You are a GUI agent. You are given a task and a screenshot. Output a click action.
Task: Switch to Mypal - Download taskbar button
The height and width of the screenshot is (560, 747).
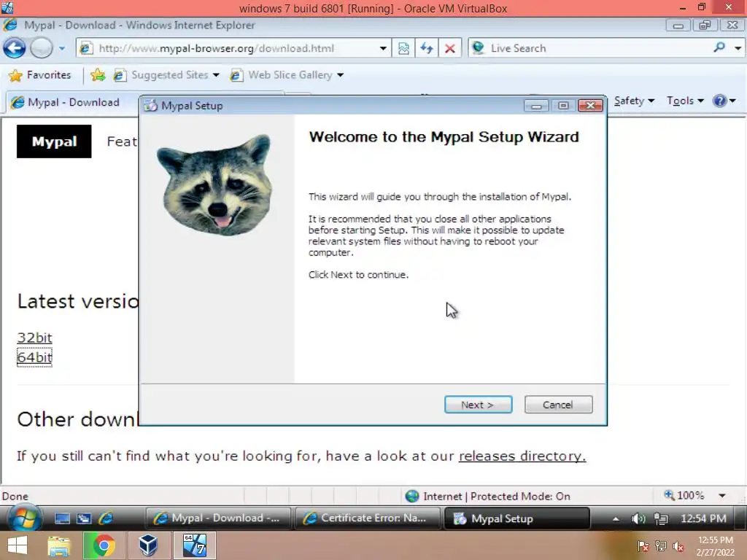pos(217,518)
